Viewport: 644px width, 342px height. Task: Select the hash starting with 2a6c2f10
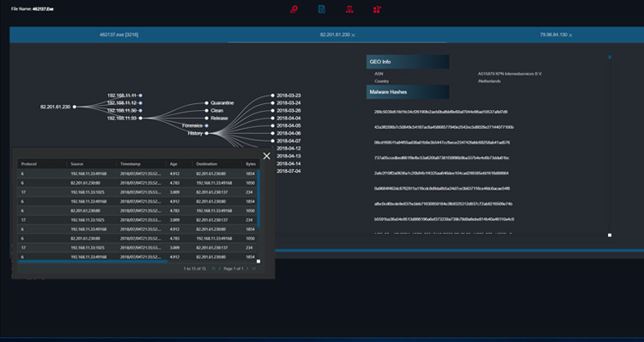point(441,173)
